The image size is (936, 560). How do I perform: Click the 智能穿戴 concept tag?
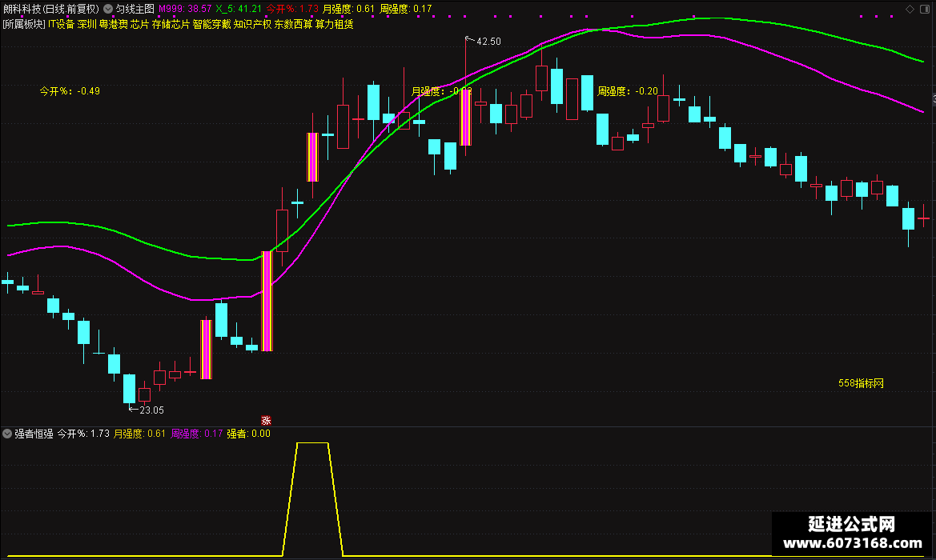(211, 24)
